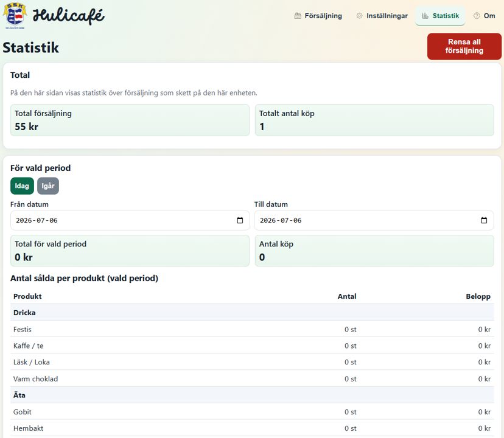504x438 pixels.
Task: Click the Från datum date field
Action: click(x=130, y=220)
